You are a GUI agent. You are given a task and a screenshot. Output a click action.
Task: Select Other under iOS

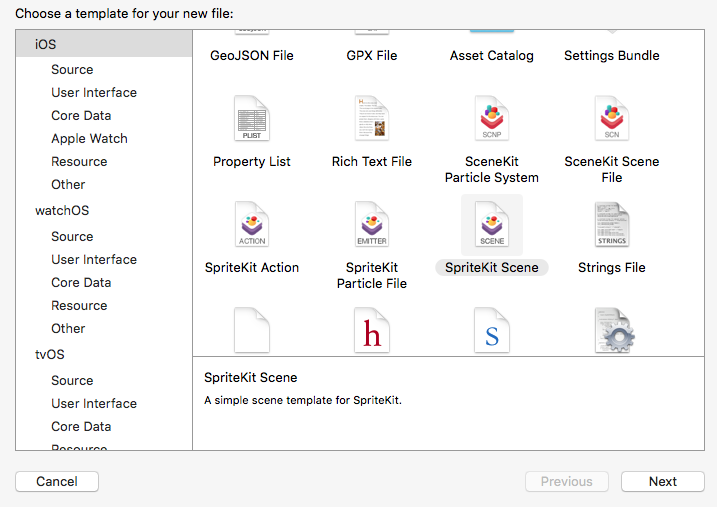point(68,184)
